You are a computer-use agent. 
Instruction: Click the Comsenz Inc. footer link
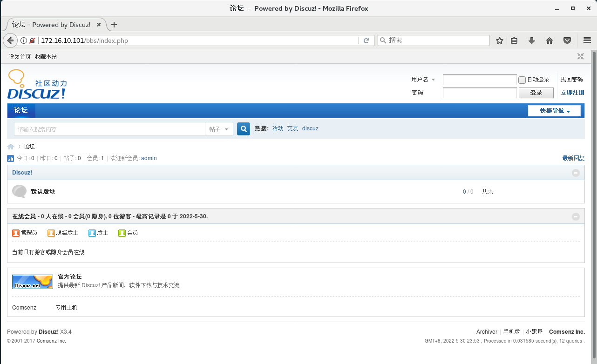pyautogui.click(x=567, y=332)
